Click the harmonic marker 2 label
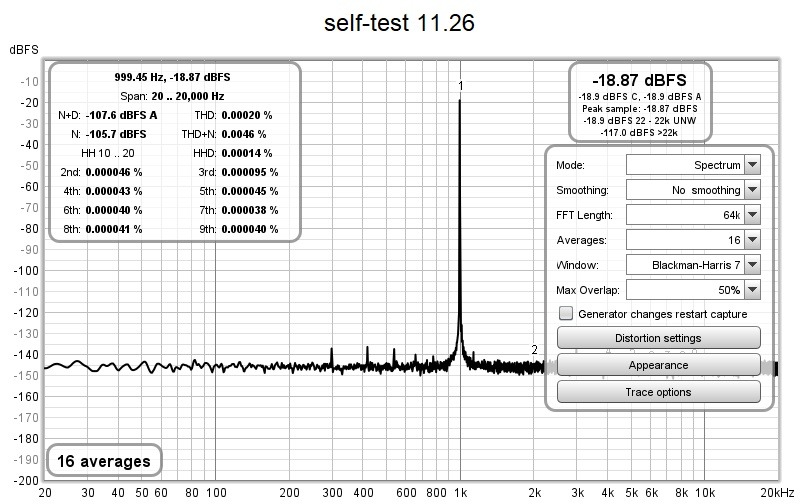The height and width of the screenshot is (504, 800). pyautogui.click(x=534, y=349)
